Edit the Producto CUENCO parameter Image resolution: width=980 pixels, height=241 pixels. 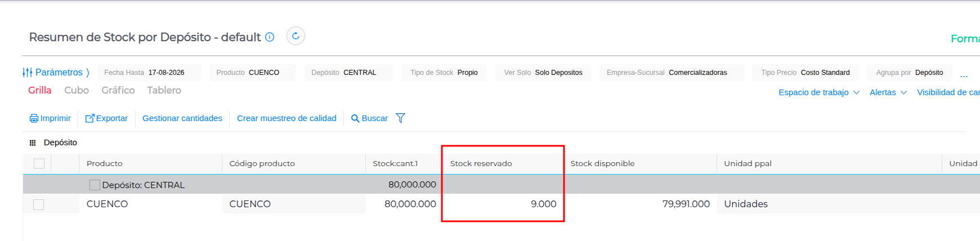click(253, 73)
